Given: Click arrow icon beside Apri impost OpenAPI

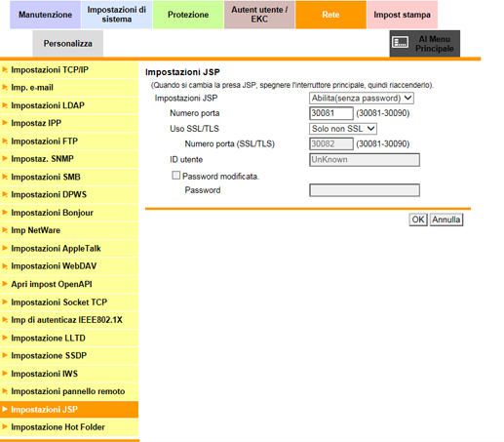Looking at the screenshot, I should coord(5,284).
